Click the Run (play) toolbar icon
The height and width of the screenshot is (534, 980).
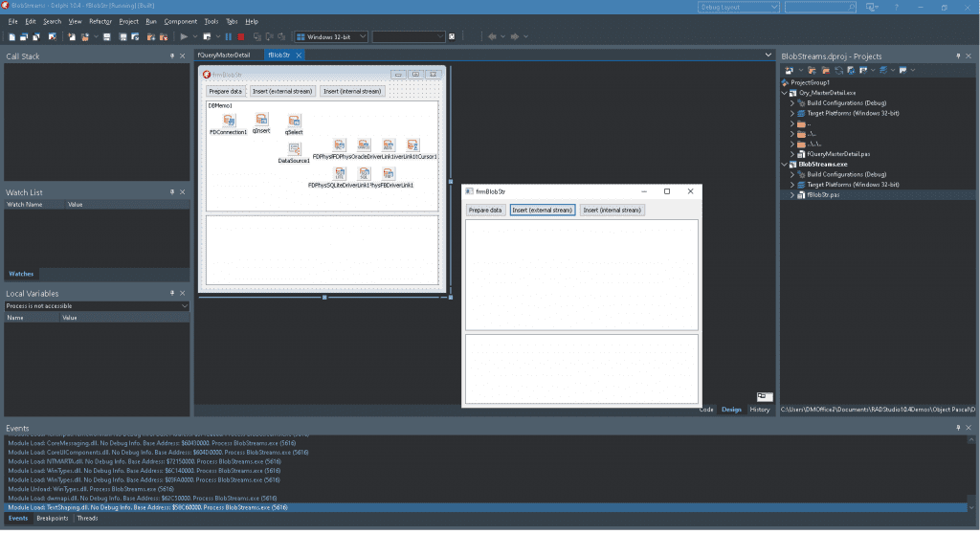pos(184,37)
